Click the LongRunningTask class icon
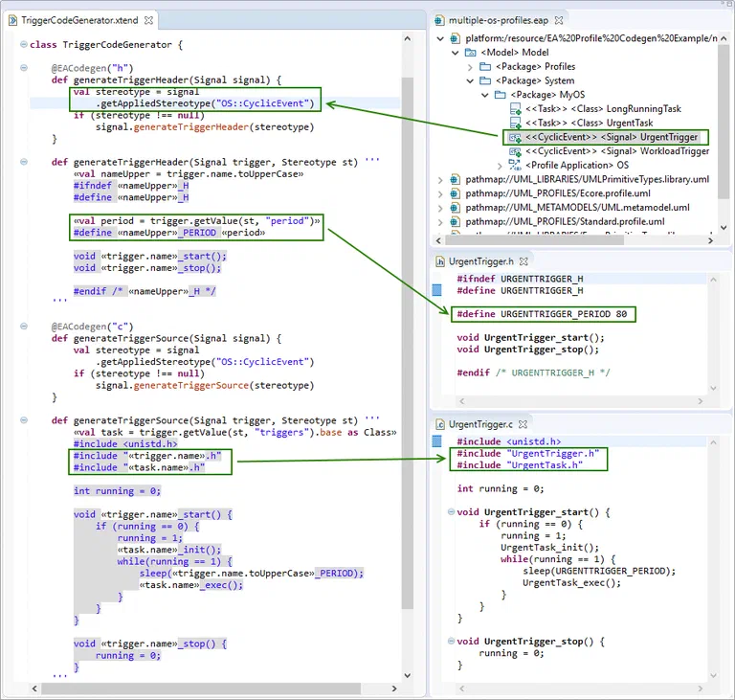735x700 pixels. click(x=515, y=109)
